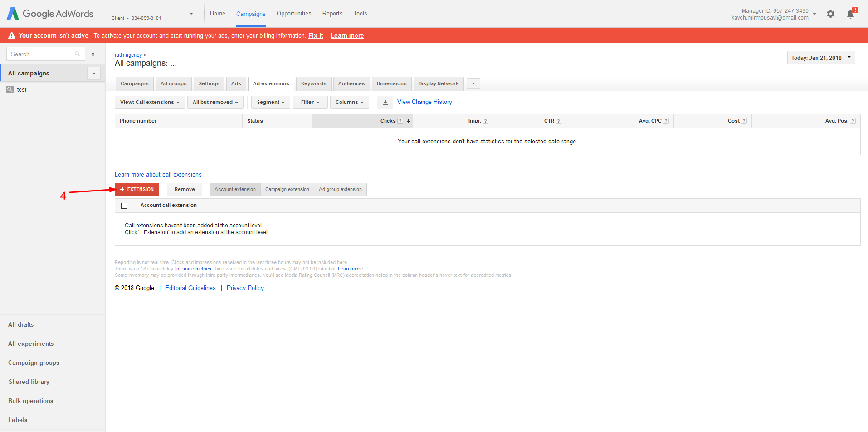Switch to the Keywords tab
The height and width of the screenshot is (432, 868).
pyautogui.click(x=314, y=83)
